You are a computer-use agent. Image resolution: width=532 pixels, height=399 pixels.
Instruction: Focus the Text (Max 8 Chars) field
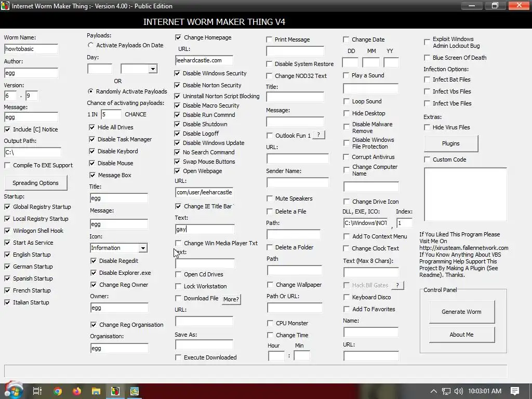point(371,272)
